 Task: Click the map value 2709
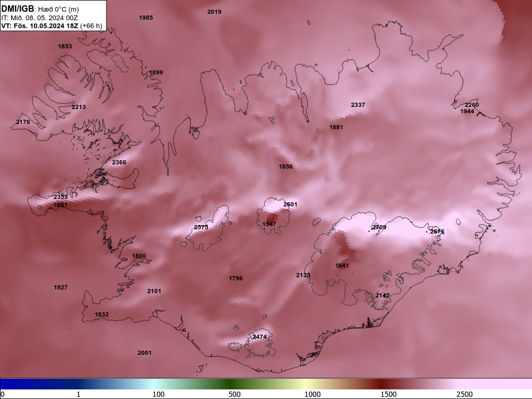[x=379, y=227]
